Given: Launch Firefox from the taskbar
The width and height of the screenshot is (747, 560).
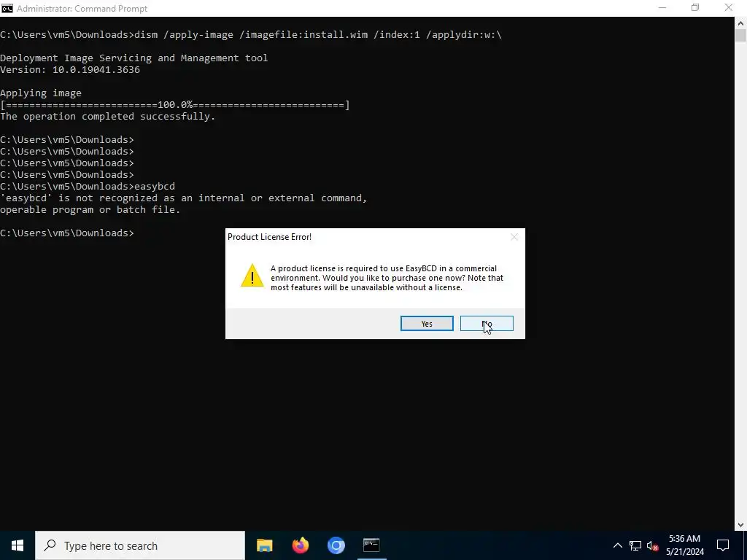Looking at the screenshot, I should click(300, 545).
